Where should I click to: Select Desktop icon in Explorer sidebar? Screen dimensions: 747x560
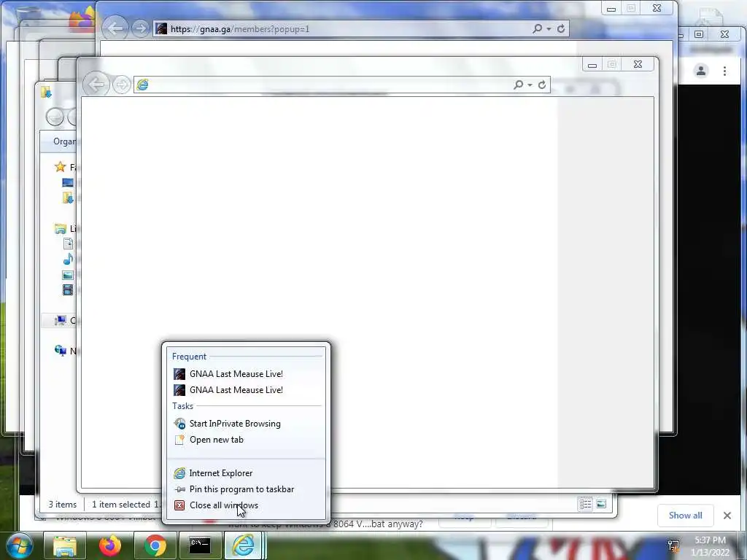(x=68, y=182)
